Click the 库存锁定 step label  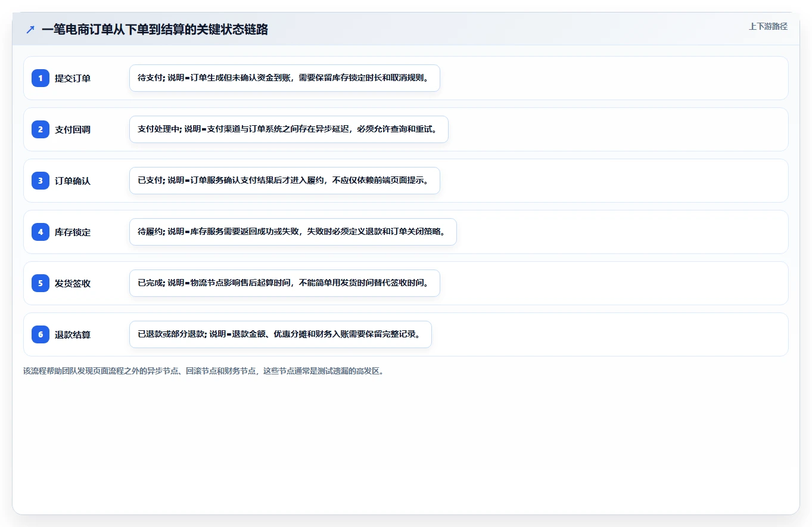(x=73, y=232)
